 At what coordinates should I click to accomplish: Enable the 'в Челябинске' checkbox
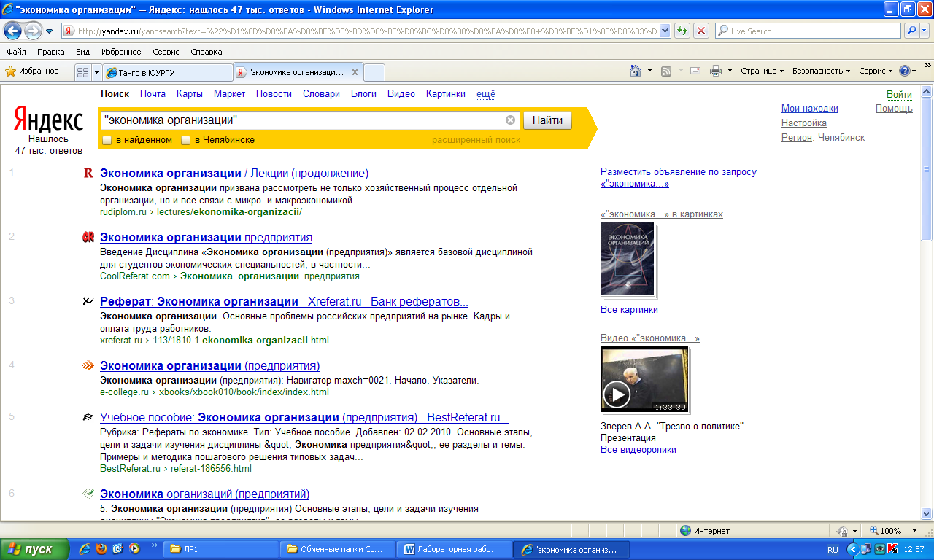pyautogui.click(x=185, y=140)
